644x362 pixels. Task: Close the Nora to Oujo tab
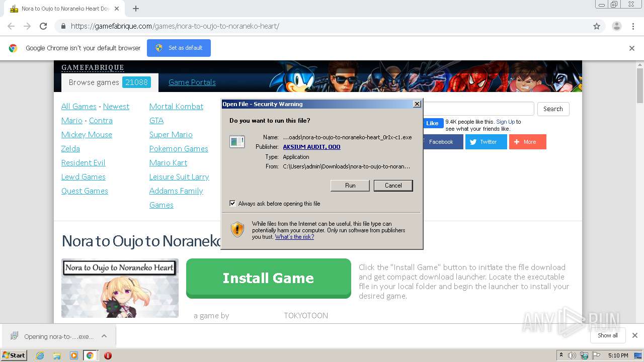tap(117, 9)
